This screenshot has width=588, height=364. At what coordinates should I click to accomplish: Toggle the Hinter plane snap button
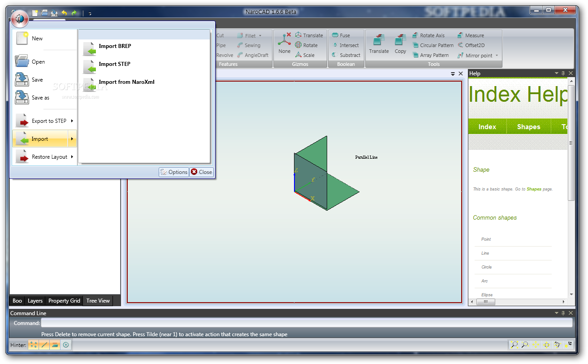[55, 345]
